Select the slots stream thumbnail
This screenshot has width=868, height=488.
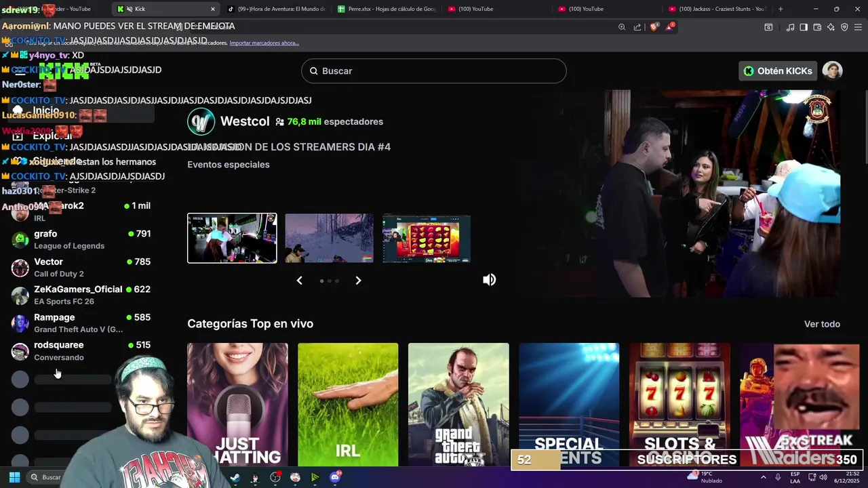point(427,238)
